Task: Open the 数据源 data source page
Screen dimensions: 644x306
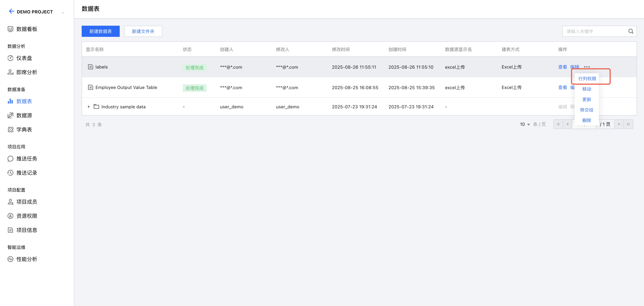Action: 24,115
